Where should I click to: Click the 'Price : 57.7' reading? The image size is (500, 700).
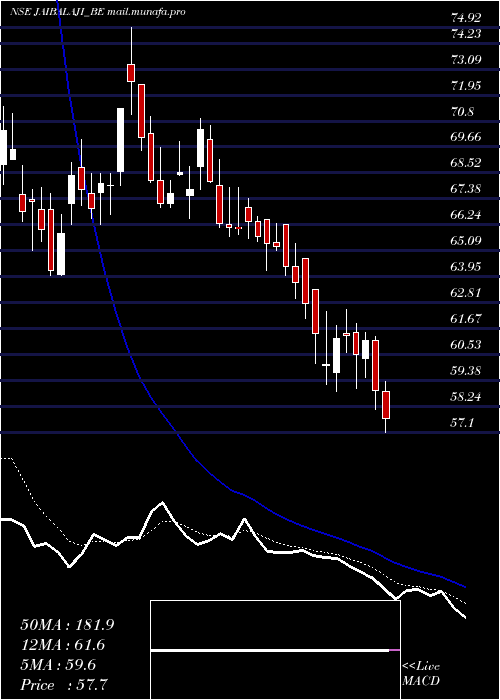point(63,685)
